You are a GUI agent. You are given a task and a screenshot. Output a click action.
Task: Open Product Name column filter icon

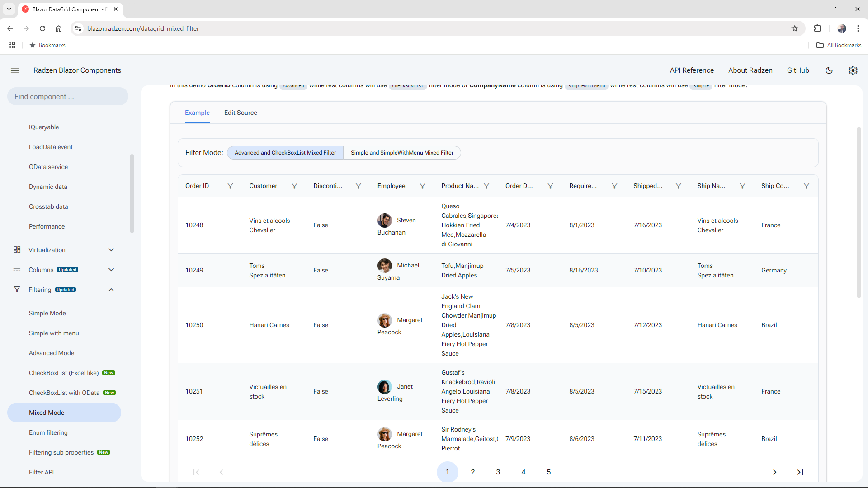[x=486, y=186]
